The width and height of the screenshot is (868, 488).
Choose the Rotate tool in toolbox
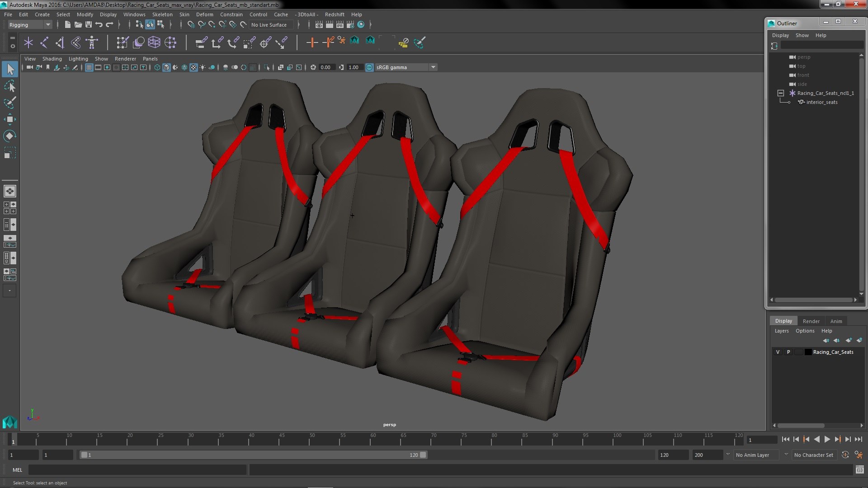pos(10,136)
